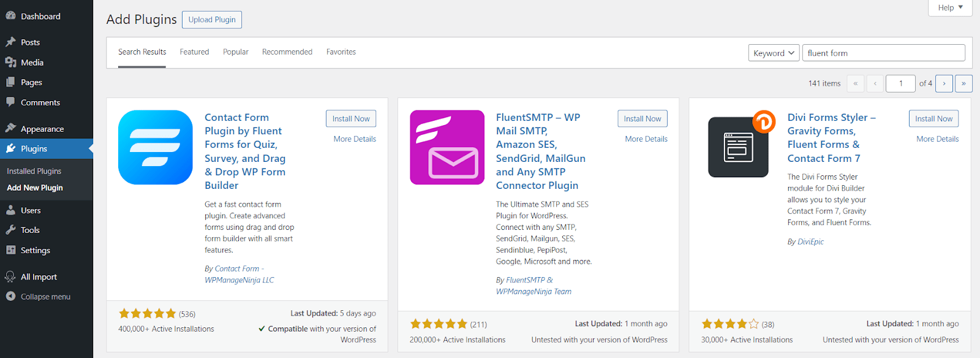Install the Contact Form by Fluent Forms plugin

(351, 119)
